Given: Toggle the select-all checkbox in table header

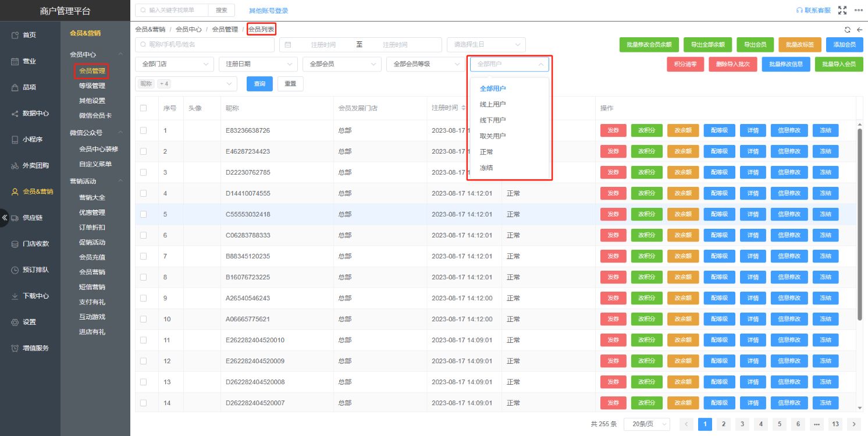Looking at the screenshot, I should (143, 108).
